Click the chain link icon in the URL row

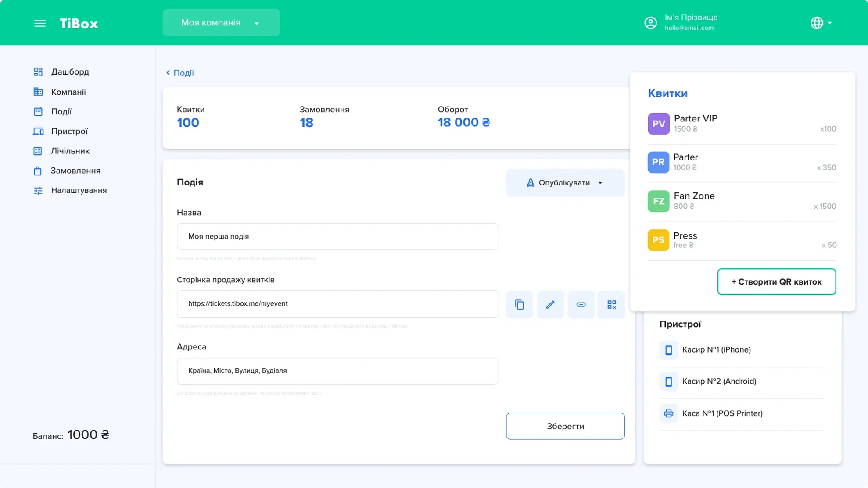(581, 304)
